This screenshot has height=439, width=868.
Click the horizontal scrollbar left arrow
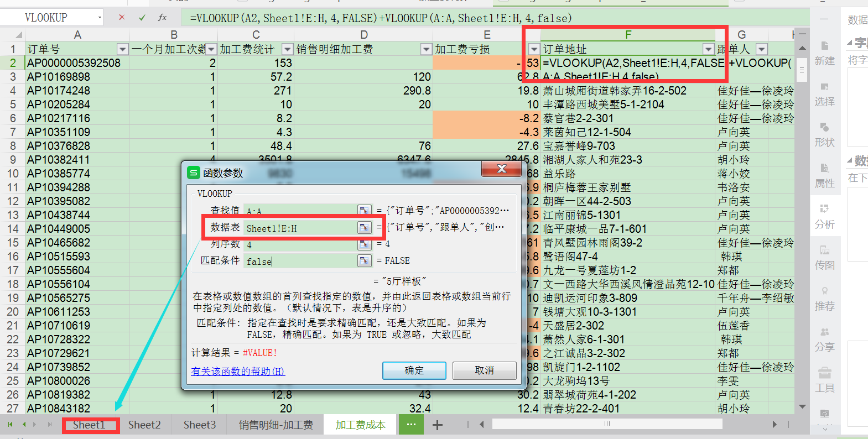point(482,425)
